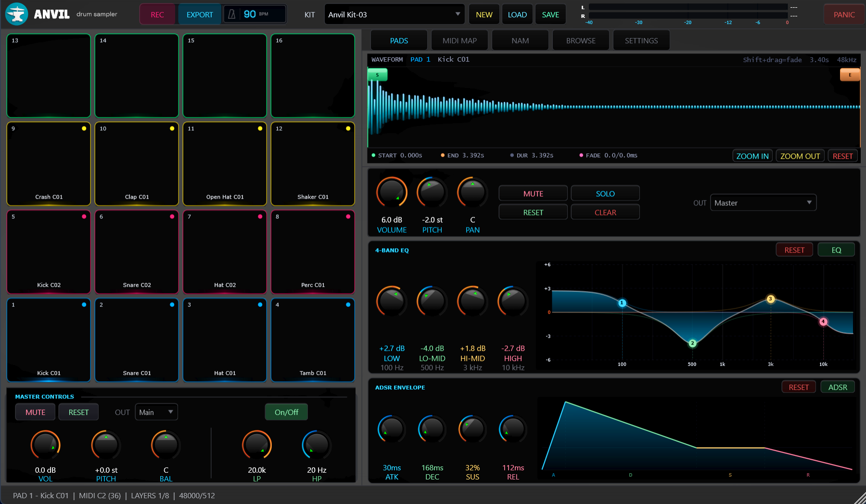Adjust the pad VOLUME knob
The height and width of the screenshot is (504, 866).
(x=392, y=192)
